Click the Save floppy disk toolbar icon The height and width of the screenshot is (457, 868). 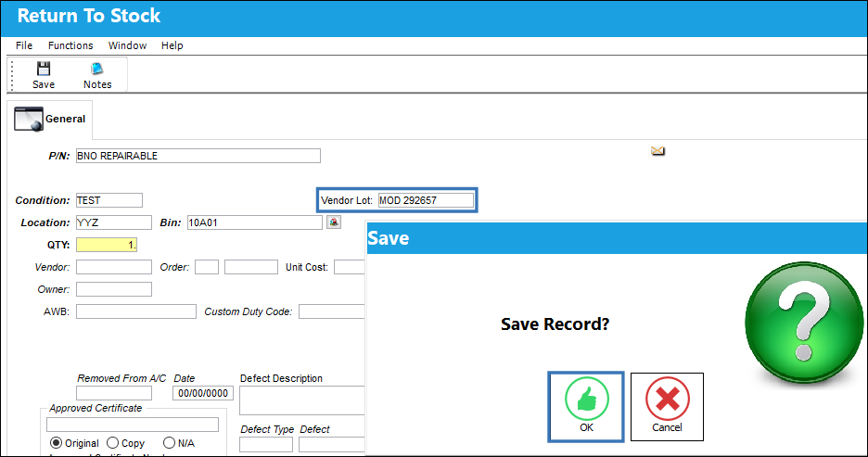[44, 69]
